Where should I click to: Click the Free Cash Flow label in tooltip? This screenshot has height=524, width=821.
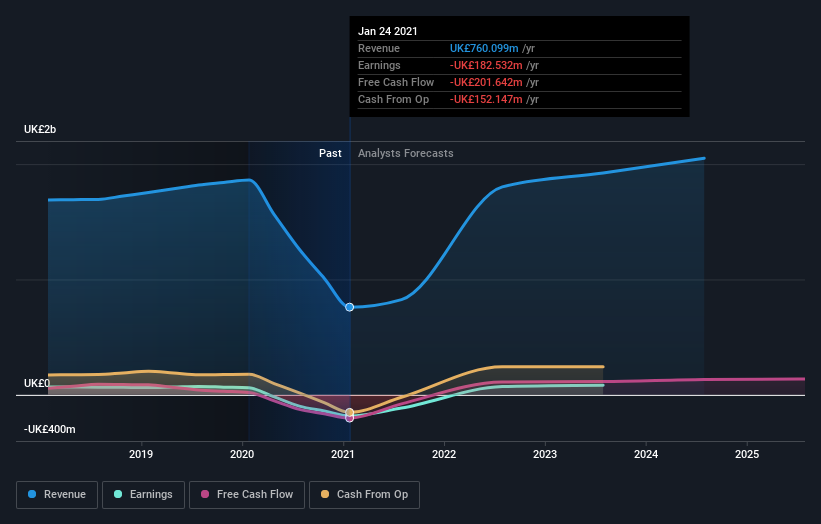[396, 82]
